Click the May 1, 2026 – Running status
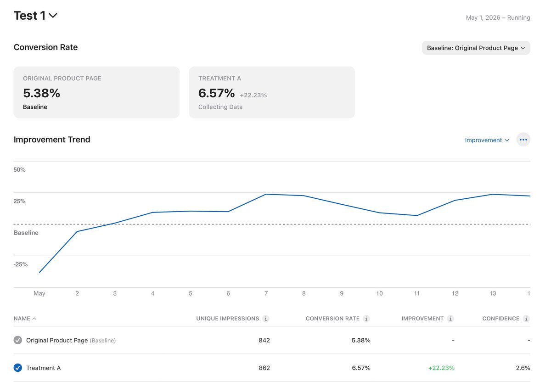Viewport: 551px width, 392px height. coord(498,18)
